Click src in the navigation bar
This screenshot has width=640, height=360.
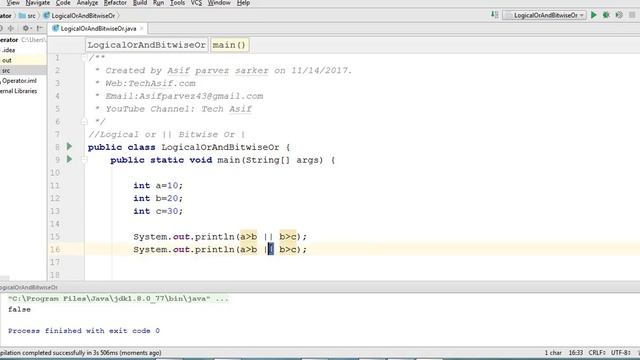pyautogui.click(x=31, y=16)
